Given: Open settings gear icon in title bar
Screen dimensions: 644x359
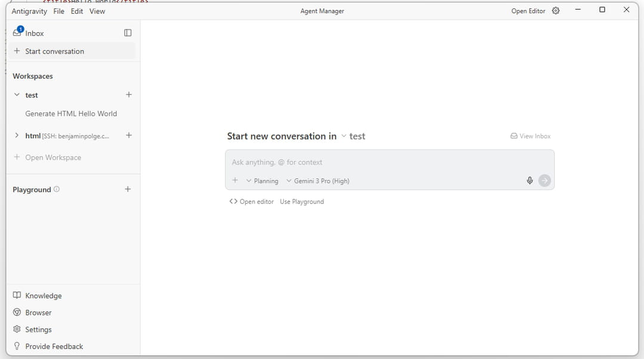Looking at the screenshot, I should click(556, 11).
